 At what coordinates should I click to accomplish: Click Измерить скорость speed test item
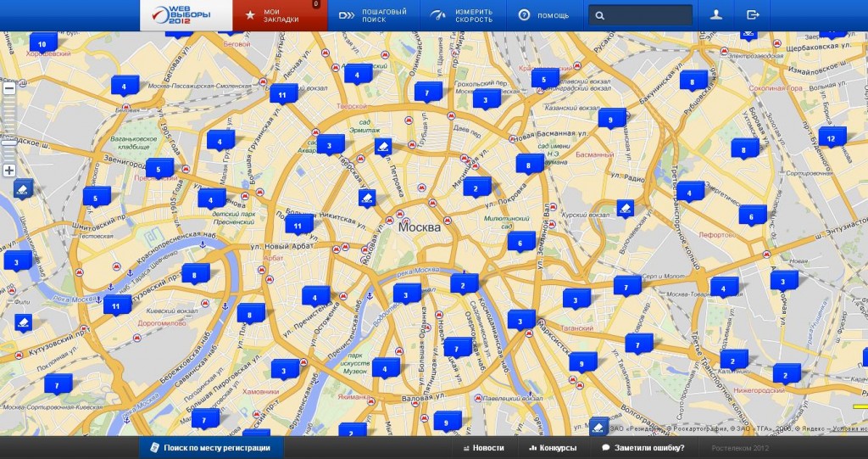point(463,15)
